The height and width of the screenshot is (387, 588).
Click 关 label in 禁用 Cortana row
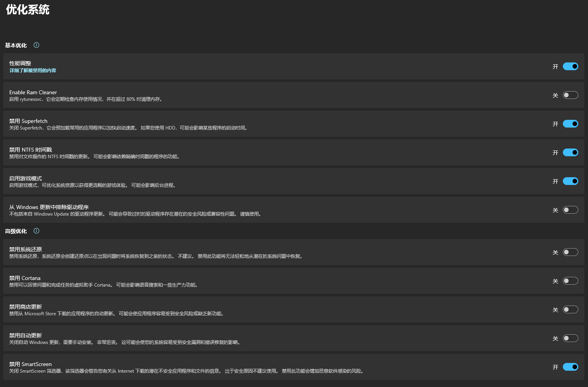(555, 281)
